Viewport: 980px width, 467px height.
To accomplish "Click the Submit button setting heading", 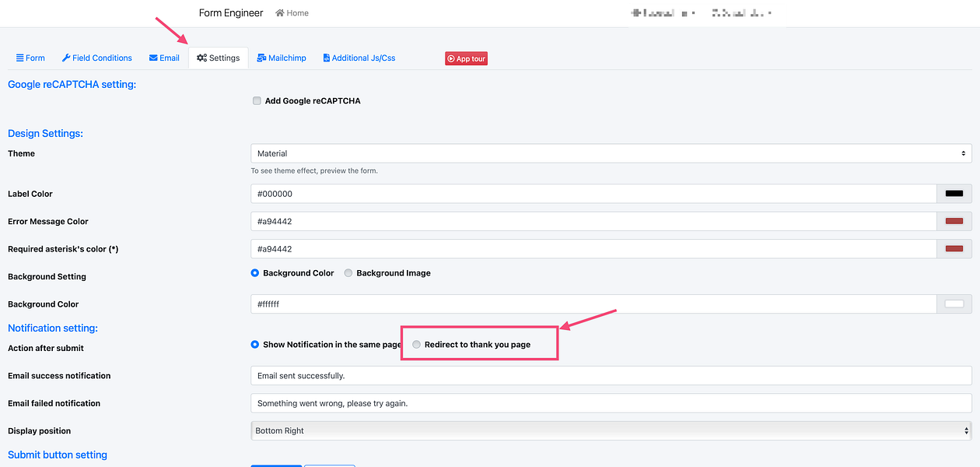I will 58,455.
